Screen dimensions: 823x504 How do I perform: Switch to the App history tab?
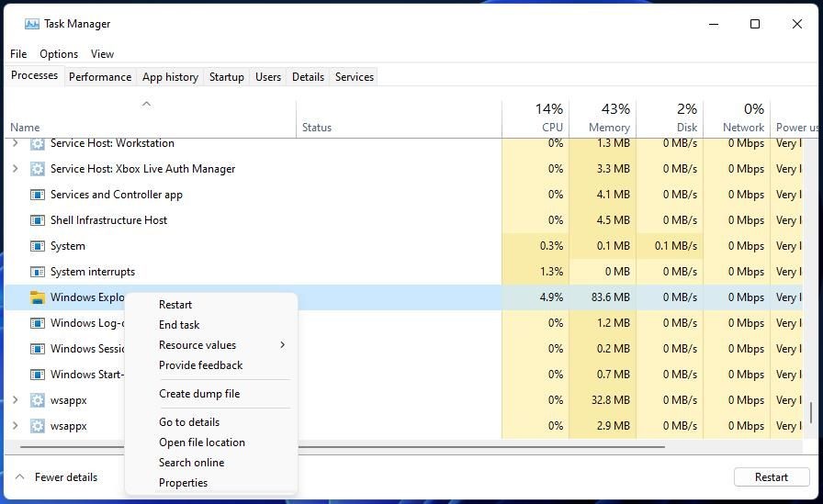[x=170, y=76]
